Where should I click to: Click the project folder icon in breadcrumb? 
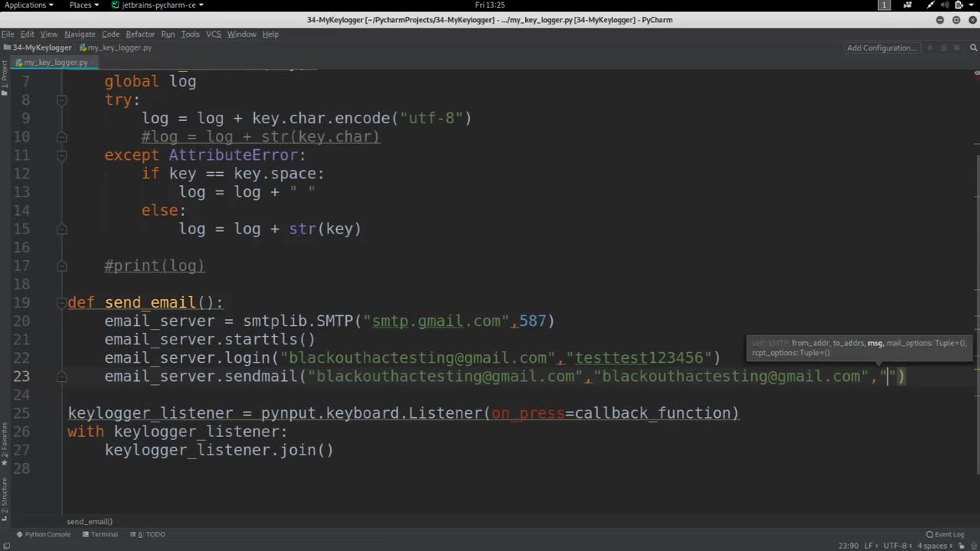[7, 47]
